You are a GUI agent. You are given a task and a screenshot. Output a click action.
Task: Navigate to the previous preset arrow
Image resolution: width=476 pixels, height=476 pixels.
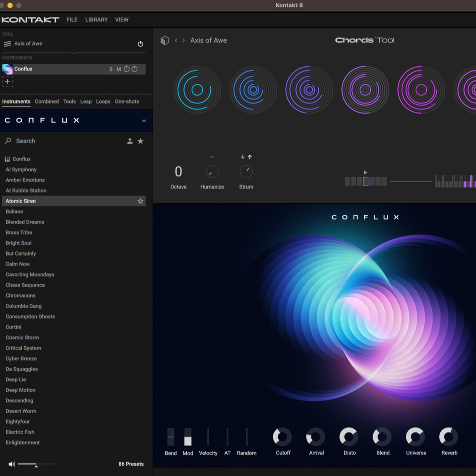pos(176,40)
